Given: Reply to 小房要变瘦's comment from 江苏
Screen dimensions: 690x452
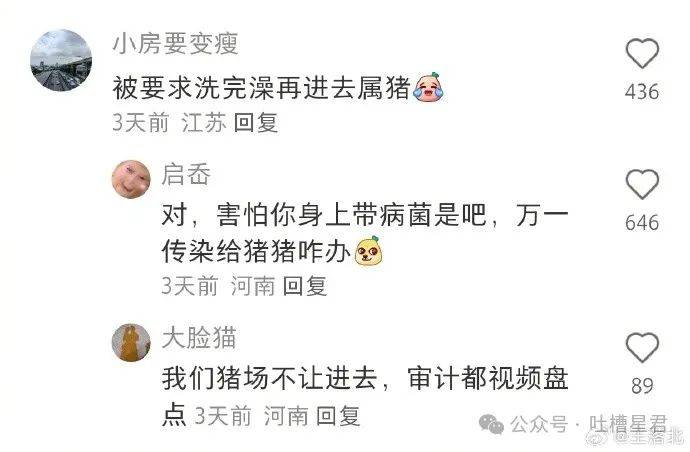Looking at the screenshot, I should pos(256,123).
